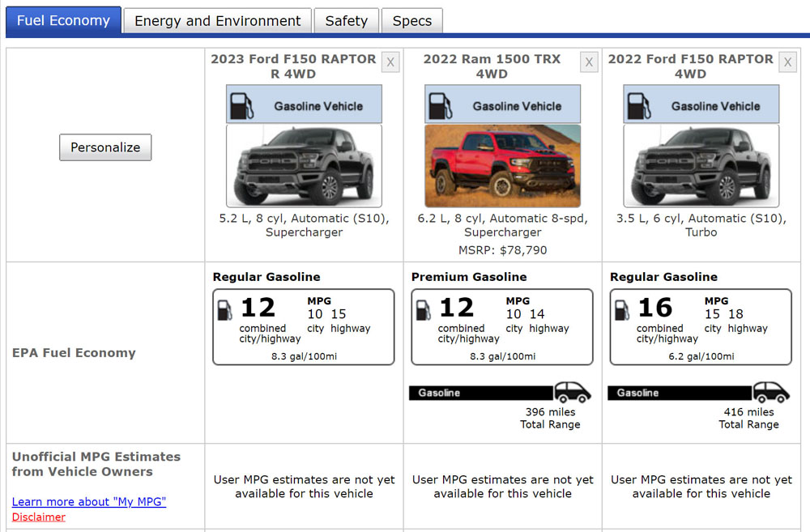Click gas pump icon in 2023 Raptor R Gasoline Vehicle banner
This screenshot has height=532, width=810.
241,105
